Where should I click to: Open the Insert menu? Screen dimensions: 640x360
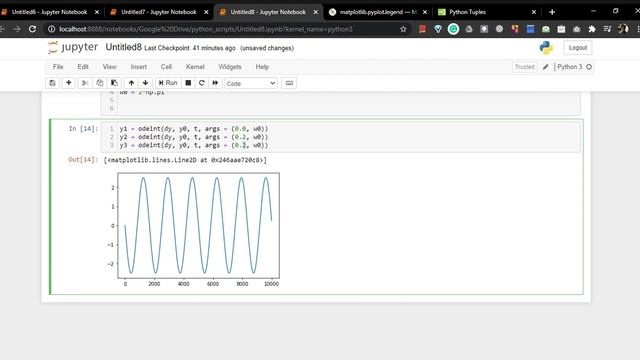(x=138, y=67)
